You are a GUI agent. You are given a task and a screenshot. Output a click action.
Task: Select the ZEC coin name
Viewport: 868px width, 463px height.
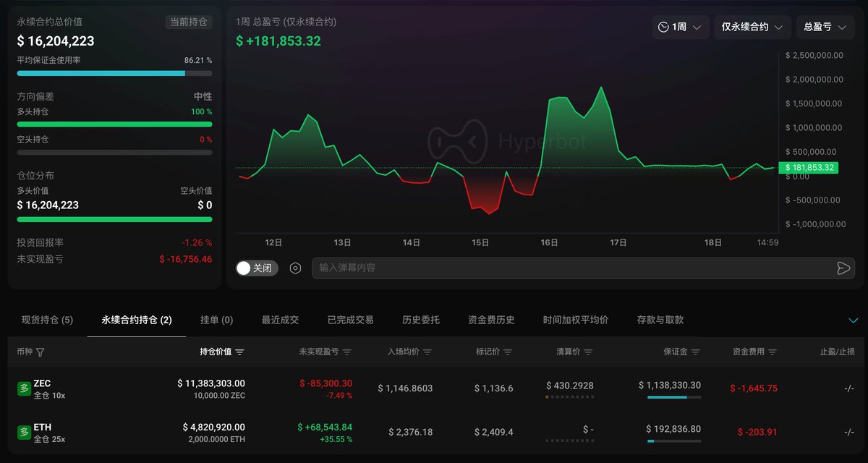tap(42, 383)
